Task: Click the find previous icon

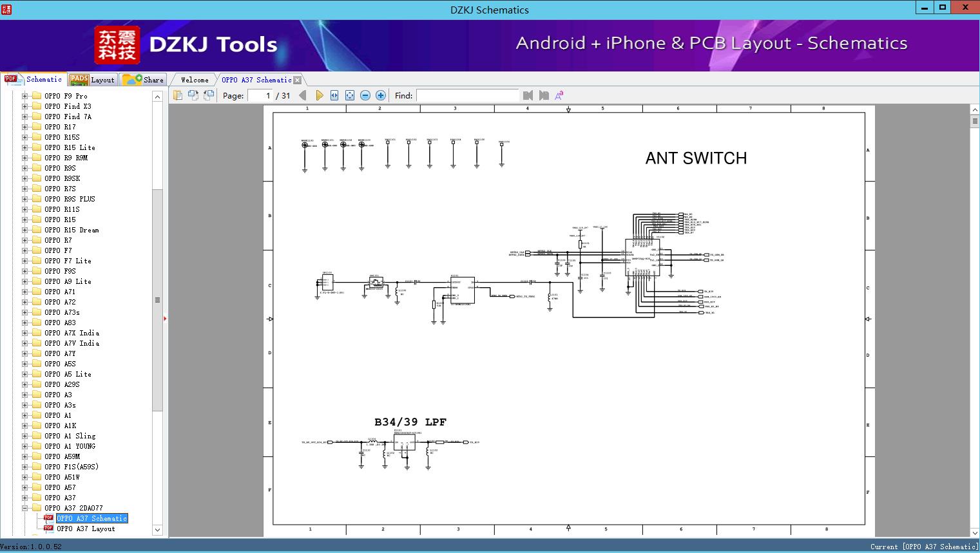Action: (x=528, y=95)
